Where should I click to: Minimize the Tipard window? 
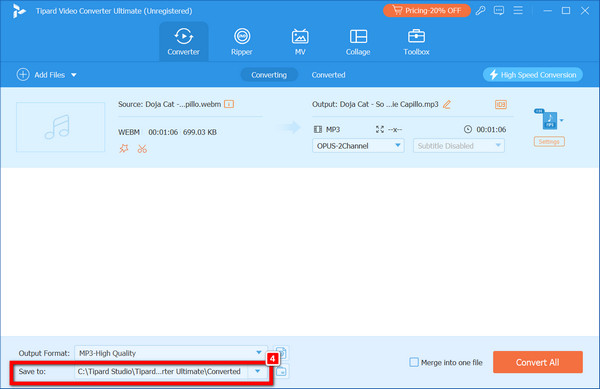point(548,11)
